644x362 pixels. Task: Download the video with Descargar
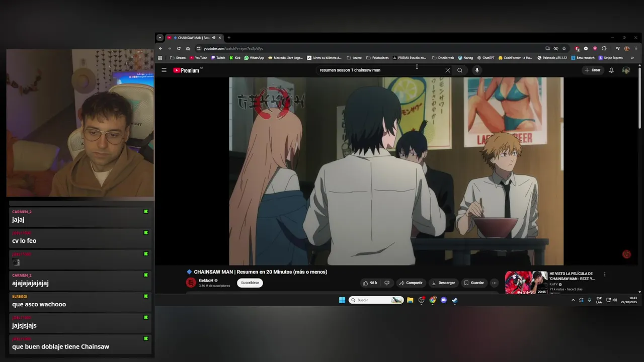pos(443,283)
